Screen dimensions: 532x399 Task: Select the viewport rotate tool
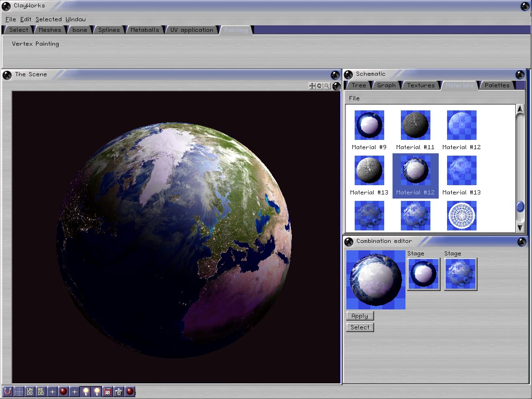tap(320, 86)
